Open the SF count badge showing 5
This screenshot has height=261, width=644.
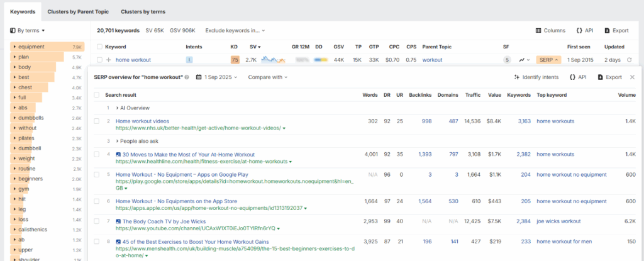tap(508, 60)
